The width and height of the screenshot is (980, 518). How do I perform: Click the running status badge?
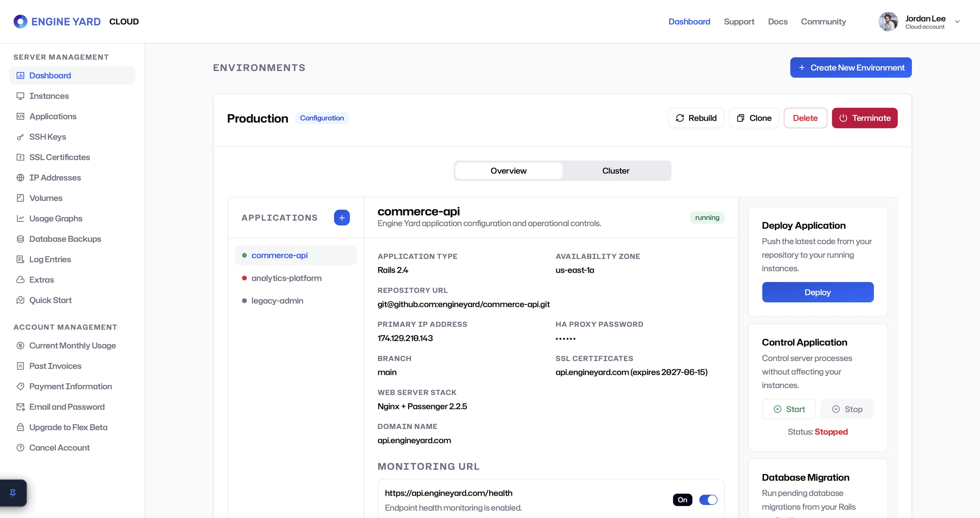click(x=707, y=218)
